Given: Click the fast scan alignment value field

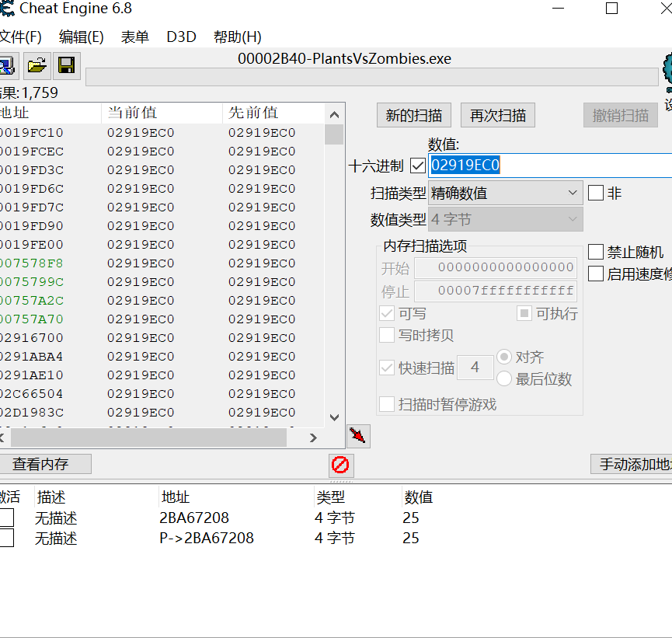Looking at the screenshot, I should coord(475,368).
